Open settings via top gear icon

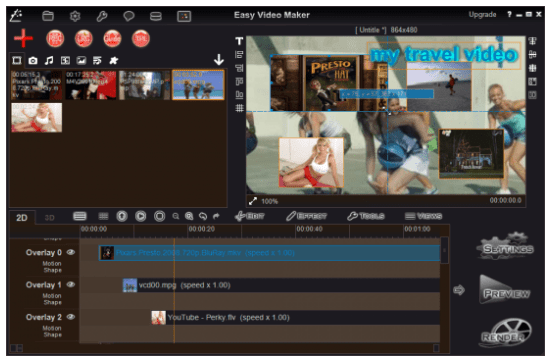(75, 16)
